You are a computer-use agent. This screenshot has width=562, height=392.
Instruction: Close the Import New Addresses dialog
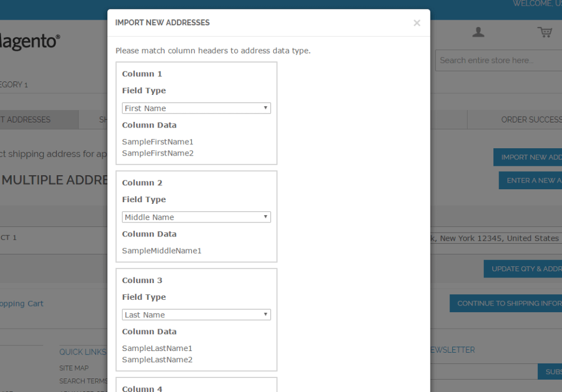coord(416,23)
